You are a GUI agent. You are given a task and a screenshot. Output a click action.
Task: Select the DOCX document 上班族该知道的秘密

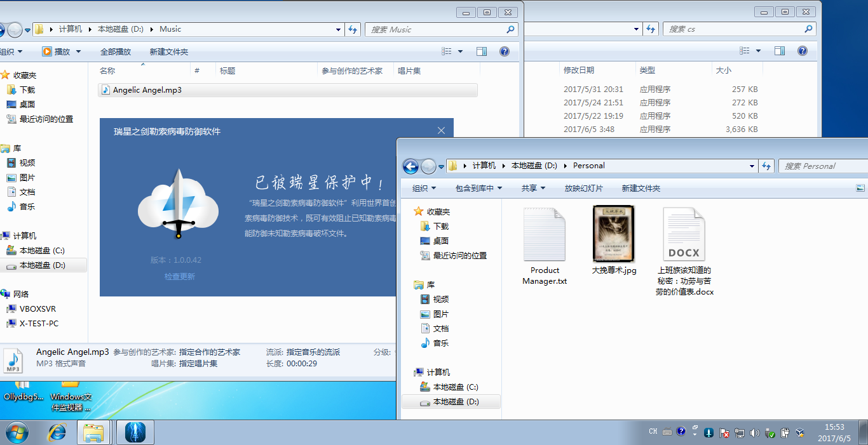pos(684,251)
